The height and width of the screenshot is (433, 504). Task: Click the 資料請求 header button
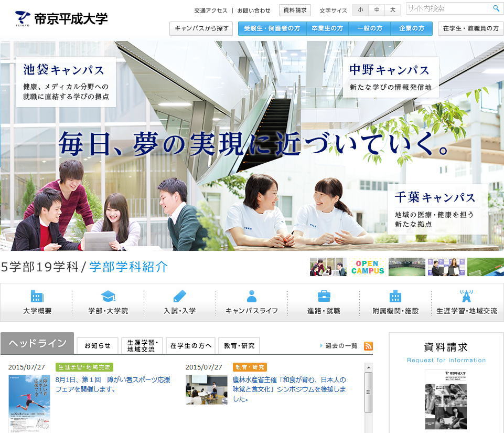click(294, 10)
